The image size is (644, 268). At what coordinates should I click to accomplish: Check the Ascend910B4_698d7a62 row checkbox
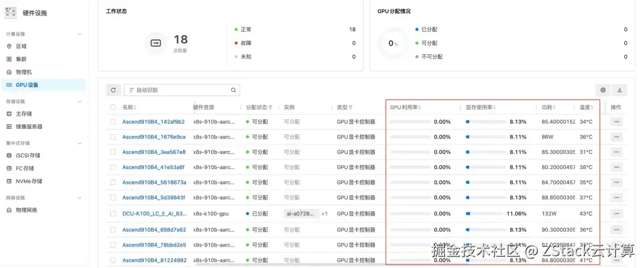(x=113, y=230)
